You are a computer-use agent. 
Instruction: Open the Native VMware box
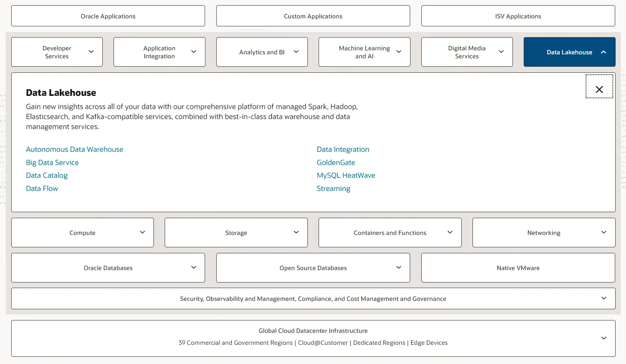[518, 268]
